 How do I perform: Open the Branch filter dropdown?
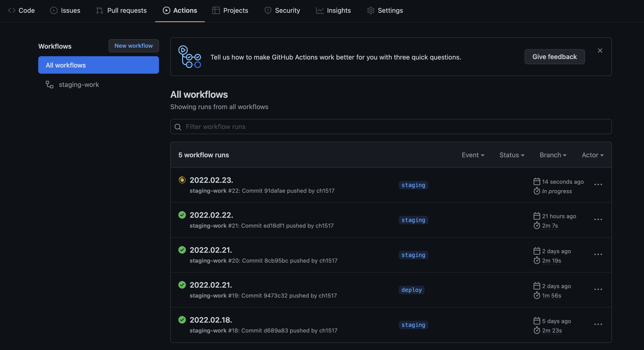[x=553, y=155]
